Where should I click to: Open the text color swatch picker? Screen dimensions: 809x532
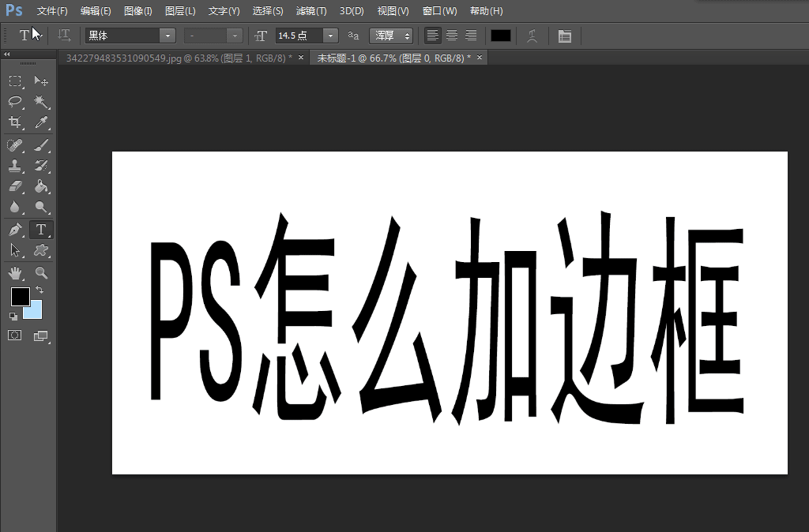[x=500, y=36]
